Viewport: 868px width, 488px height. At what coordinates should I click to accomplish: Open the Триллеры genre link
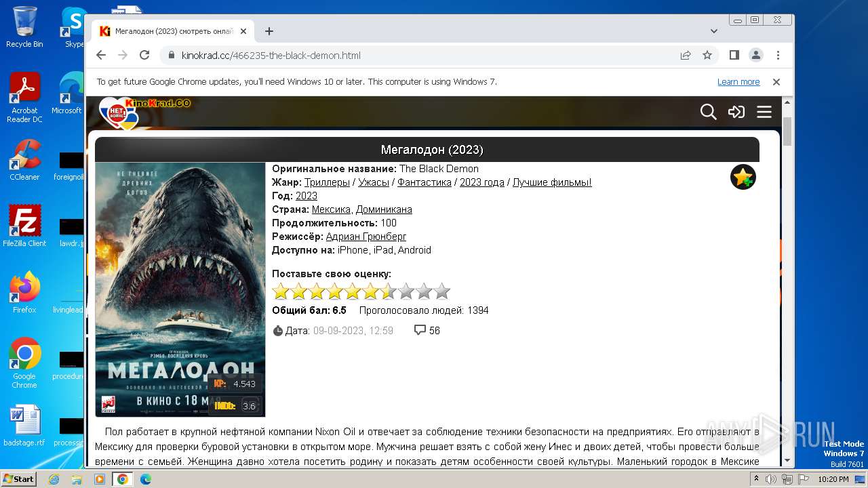tap(327, 182)
